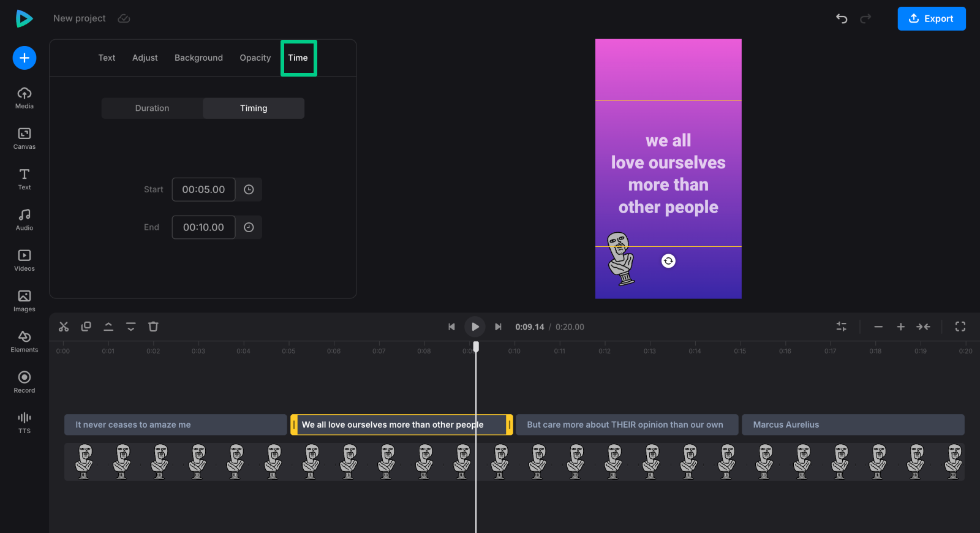The width and height of the screenshot is (980, 533).
Task: Redo the last action
Action: pos(865,18)
